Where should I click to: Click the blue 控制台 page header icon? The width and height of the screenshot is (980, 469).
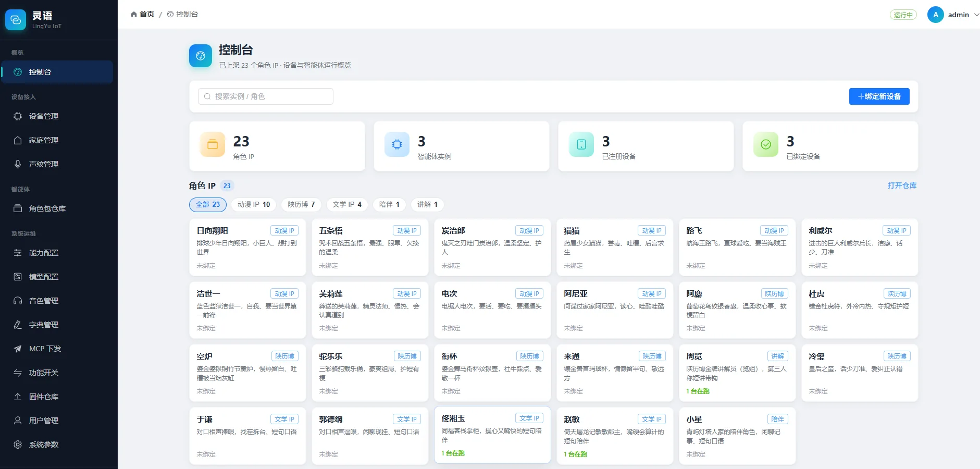pyautogui.click(x=201, y=56)
